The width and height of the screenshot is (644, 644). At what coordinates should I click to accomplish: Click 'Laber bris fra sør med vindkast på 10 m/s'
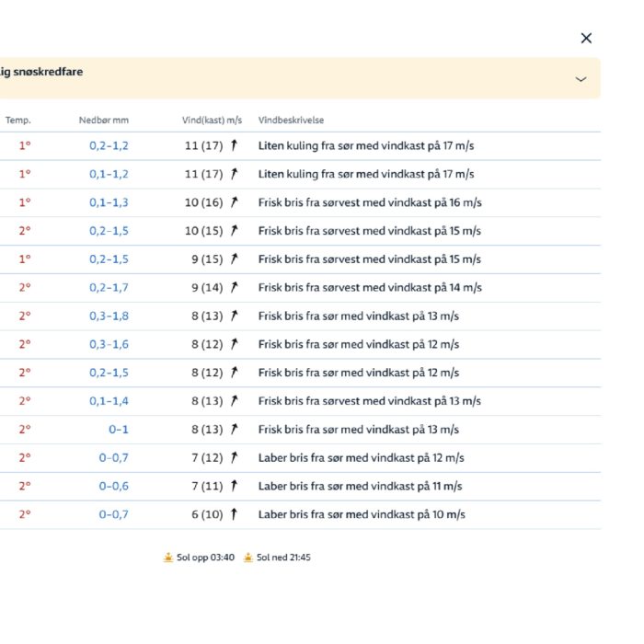(x=362, y=514)
